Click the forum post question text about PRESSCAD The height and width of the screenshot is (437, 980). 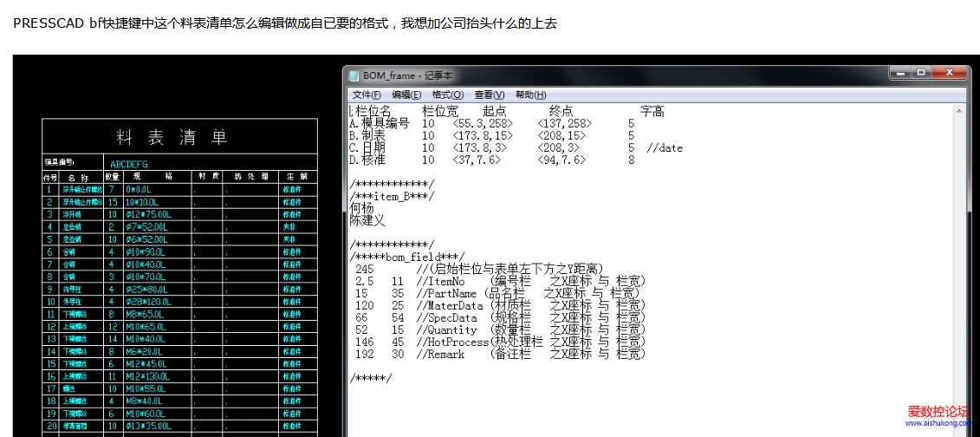[x=285, y=23]
